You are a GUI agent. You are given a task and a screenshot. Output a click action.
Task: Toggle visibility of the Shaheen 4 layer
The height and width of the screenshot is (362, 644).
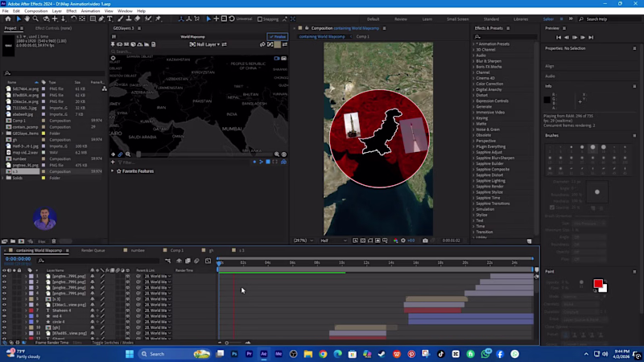pos(4,310)
